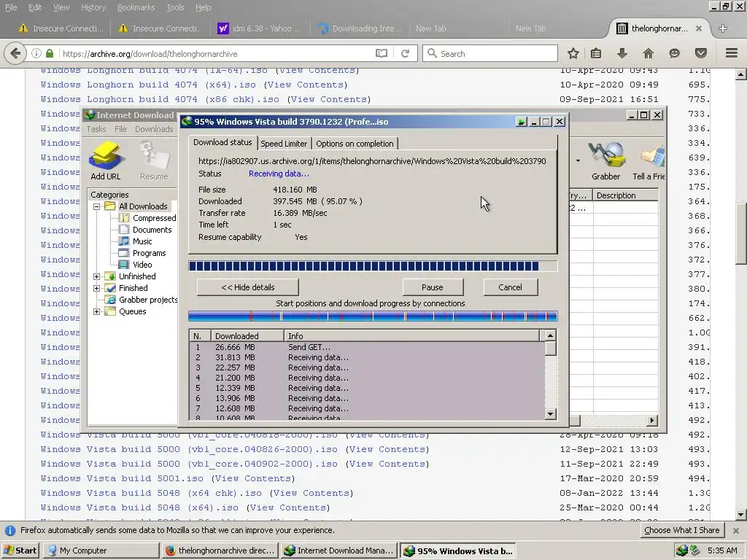Image resolution: width=747 pixels, height=560 pixels.
Task: Open Windows Vista build 5001.iso link
Action: point(122,478)
